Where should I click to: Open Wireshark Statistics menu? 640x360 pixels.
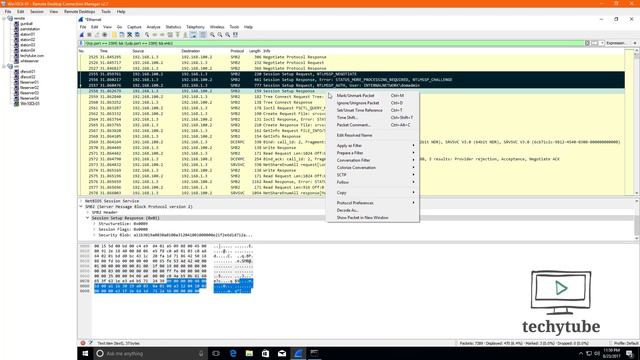173,27
